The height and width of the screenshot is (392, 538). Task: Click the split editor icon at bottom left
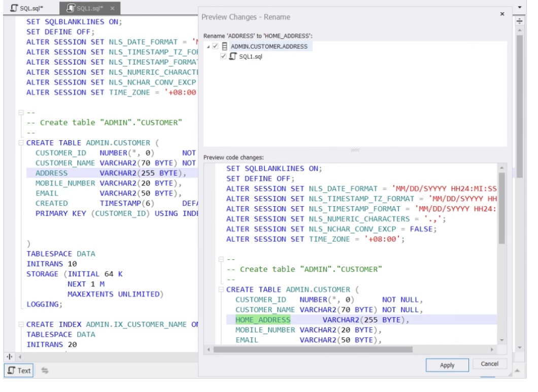(x=10, y=356)
